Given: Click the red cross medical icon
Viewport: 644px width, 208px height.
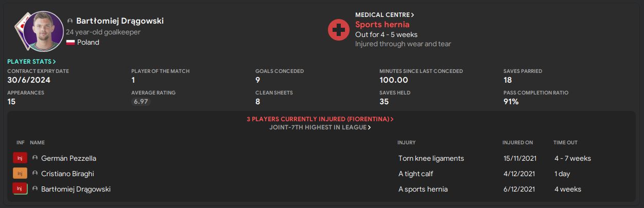Looking at the screenshot, I should (x=339, y=30).
